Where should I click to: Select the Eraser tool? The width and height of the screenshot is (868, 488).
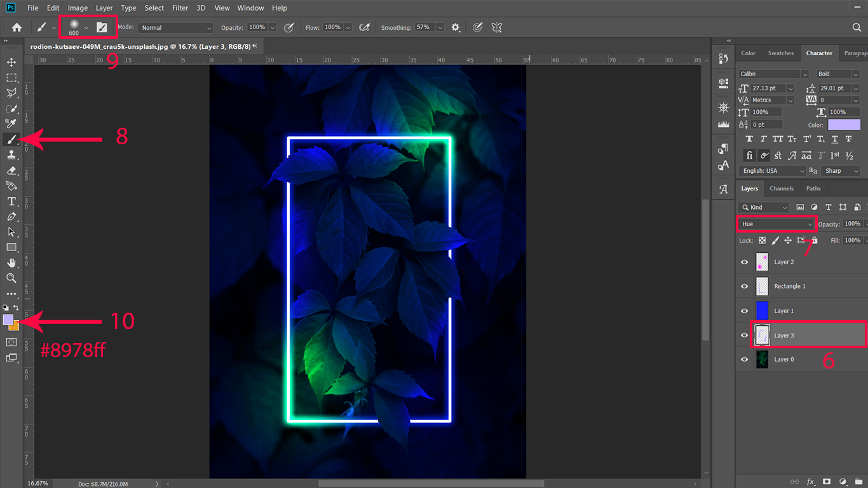[11, 170]
